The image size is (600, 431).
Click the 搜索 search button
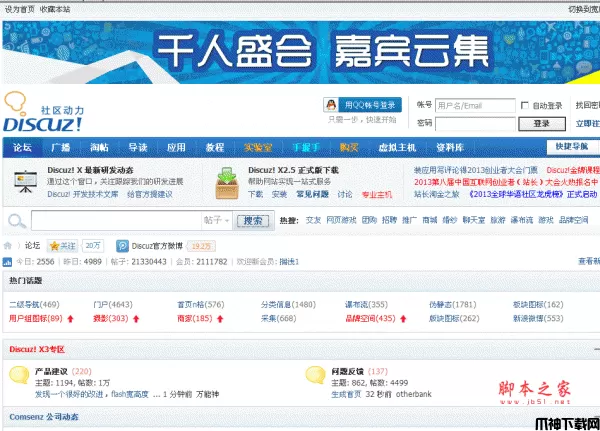click(x=254, y=220)
